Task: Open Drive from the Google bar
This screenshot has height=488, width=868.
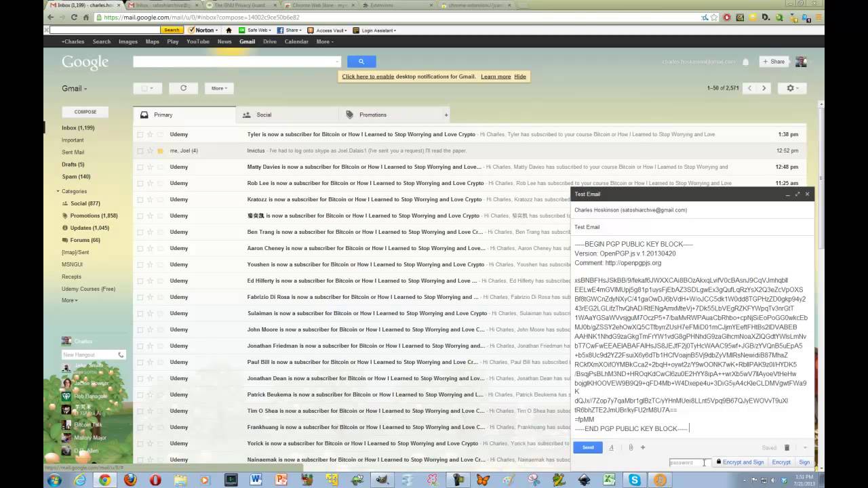Action: coord(270,41)
